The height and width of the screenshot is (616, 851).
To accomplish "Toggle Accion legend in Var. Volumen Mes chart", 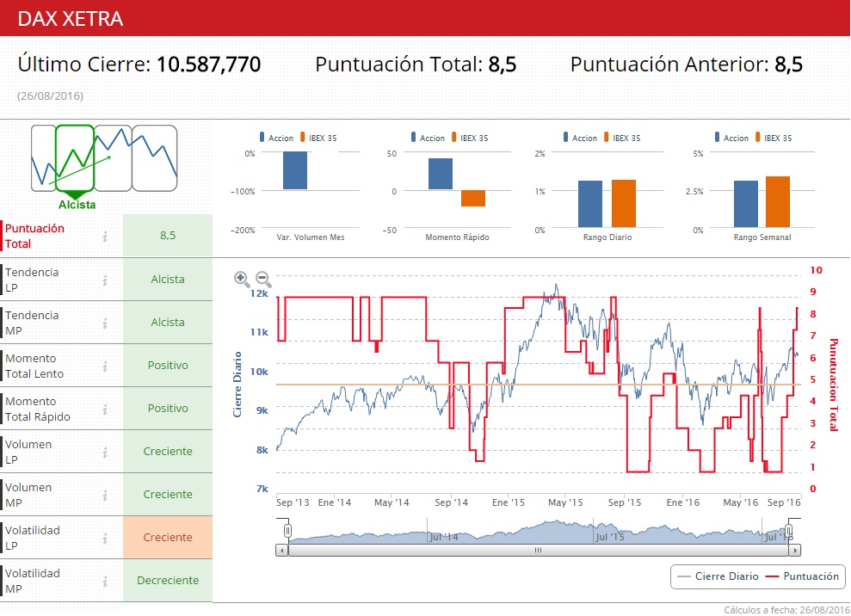I will 276,138.
